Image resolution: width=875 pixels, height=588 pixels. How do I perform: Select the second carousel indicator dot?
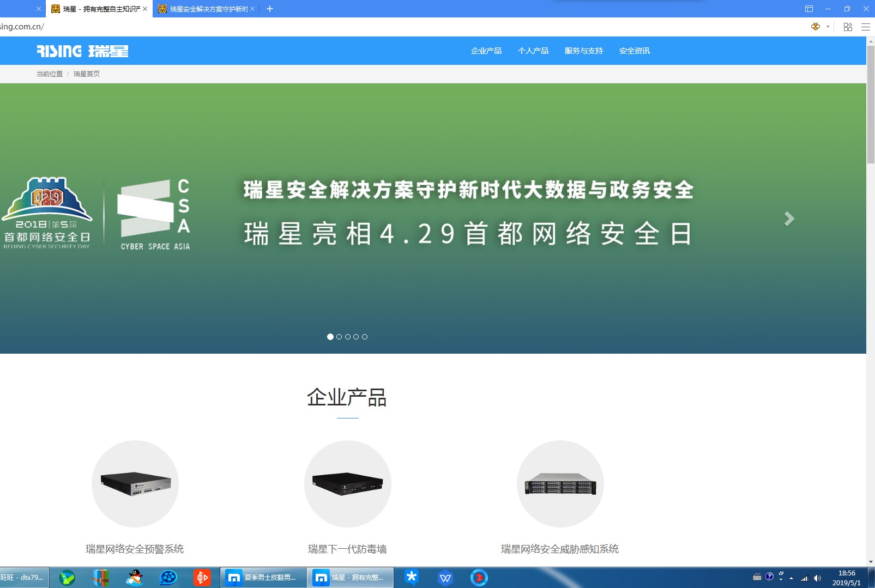(339, 337)
